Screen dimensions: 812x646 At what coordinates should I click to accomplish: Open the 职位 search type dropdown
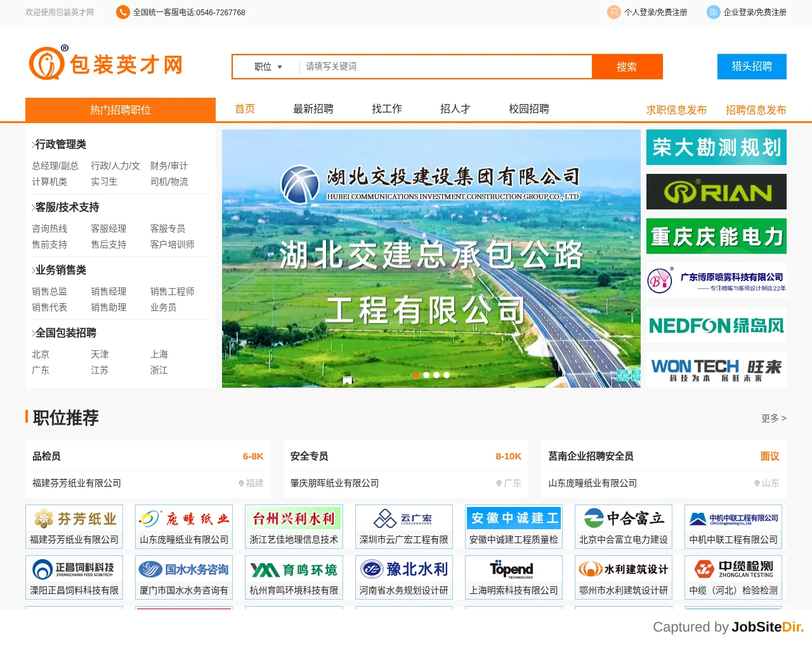coord(268,67)
